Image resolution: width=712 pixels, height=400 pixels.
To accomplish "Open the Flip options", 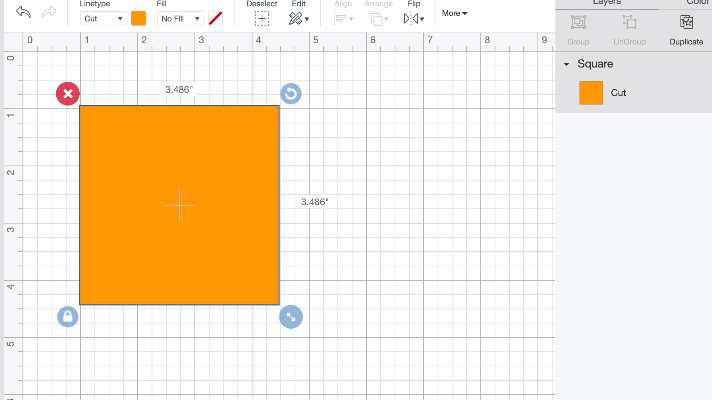I will click(x=412, y=18).
